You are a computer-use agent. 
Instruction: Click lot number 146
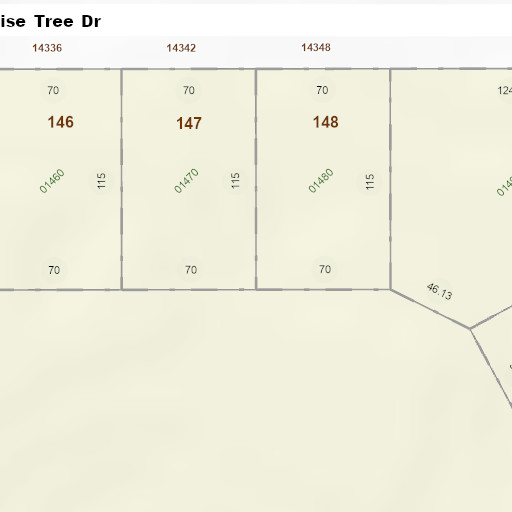point(60,122)
